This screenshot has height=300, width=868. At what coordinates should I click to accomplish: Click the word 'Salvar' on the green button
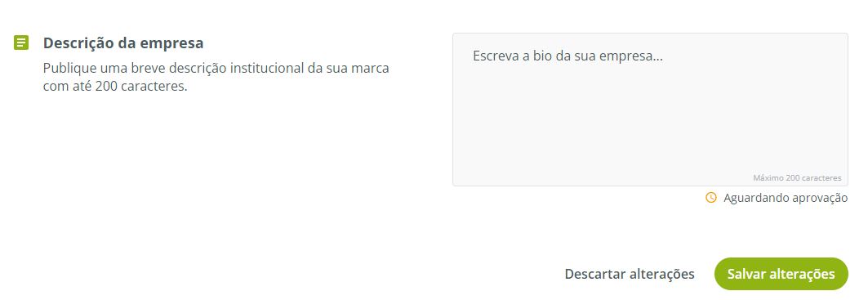(x=746, y=274)
